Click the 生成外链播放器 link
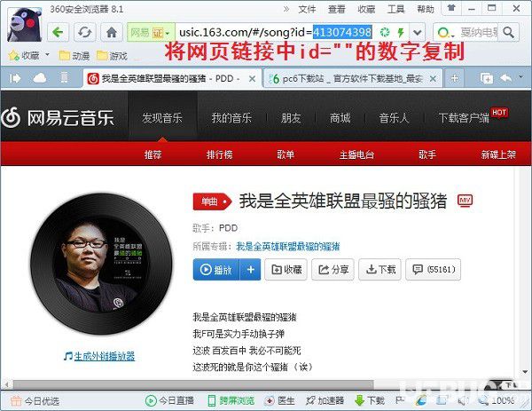Viewport: 532px width, 411px height. coord(105,356)
